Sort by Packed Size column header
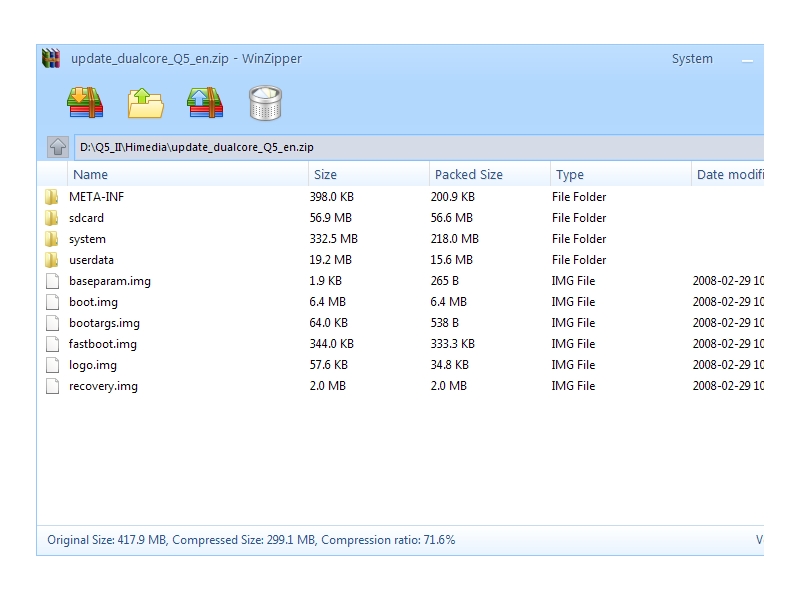Viewport: 800px width, 600px height. [x=490, y=174]
